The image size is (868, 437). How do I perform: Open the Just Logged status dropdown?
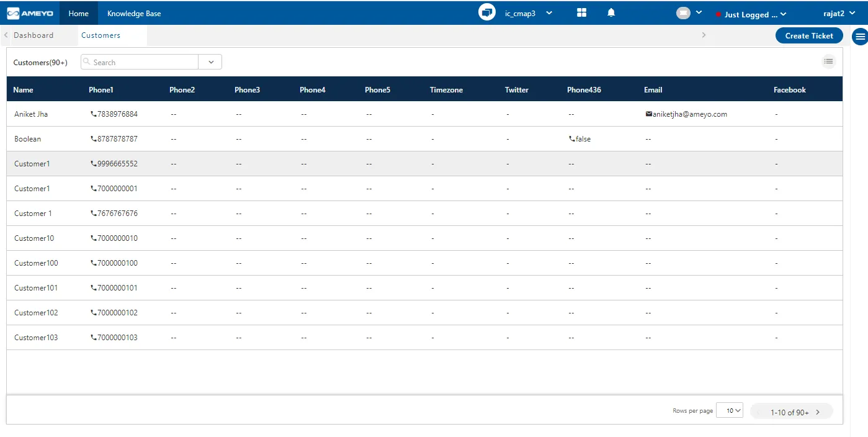coord(783,14)
